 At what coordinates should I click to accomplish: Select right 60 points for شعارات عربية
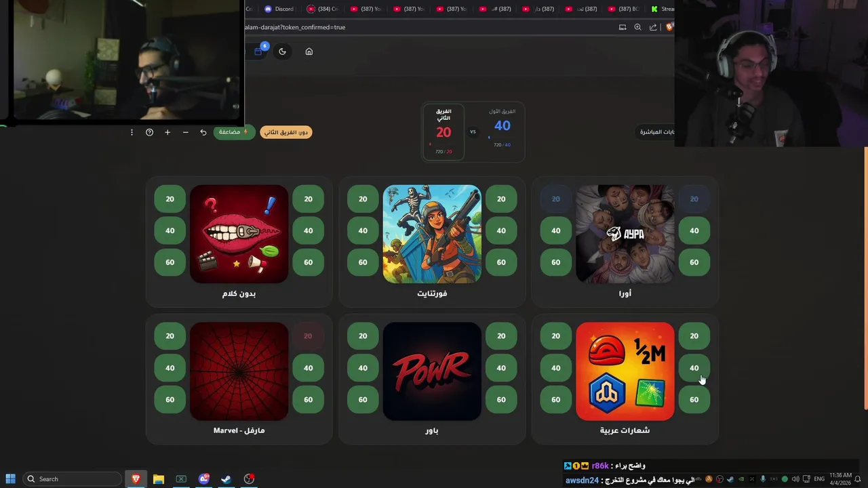tap(694, 399)
